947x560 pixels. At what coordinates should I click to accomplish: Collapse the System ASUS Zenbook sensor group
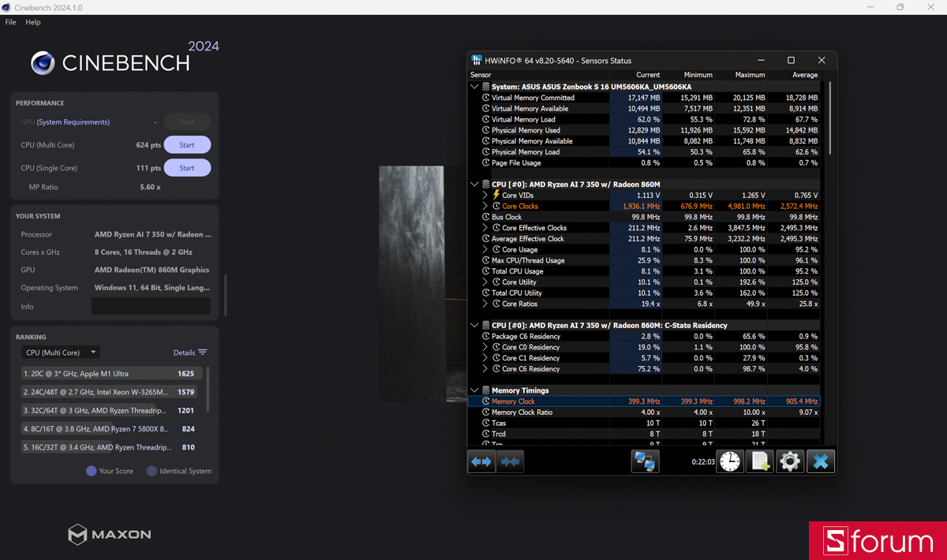point(474,87)
